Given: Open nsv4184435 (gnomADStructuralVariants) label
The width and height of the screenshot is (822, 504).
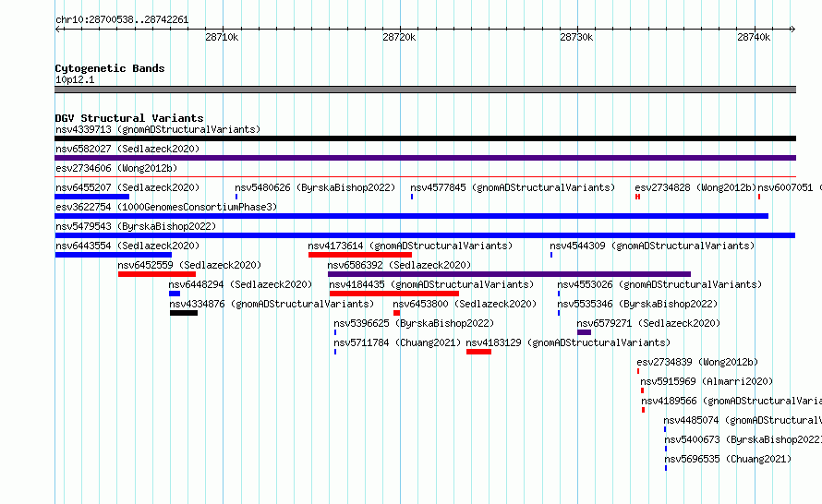Looking at the screenshot, I should (x=431, y=284).
